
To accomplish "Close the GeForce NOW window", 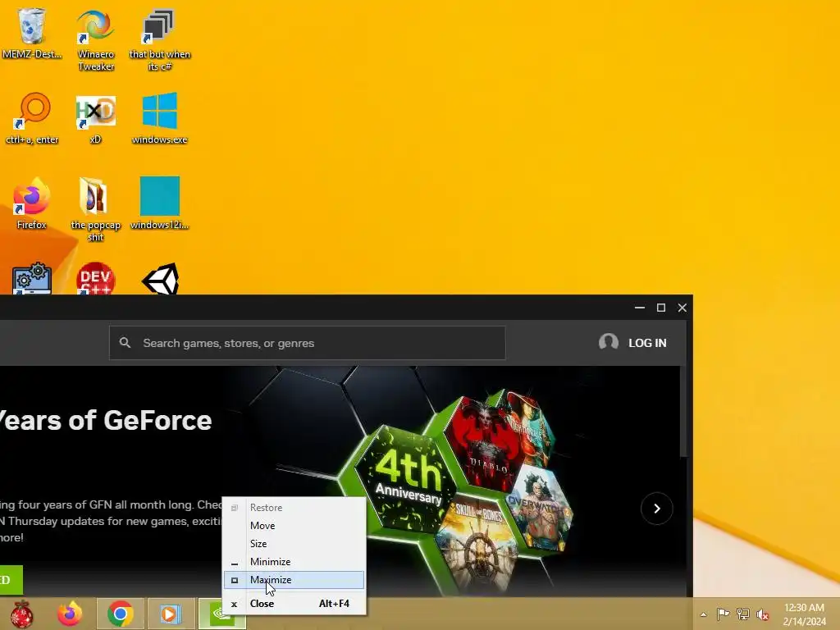I will point(682,308).
